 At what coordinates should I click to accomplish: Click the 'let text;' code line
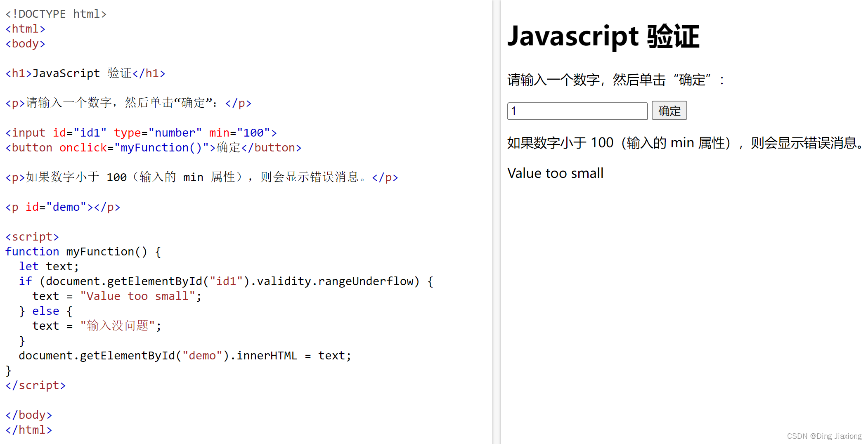click(48, 267)
